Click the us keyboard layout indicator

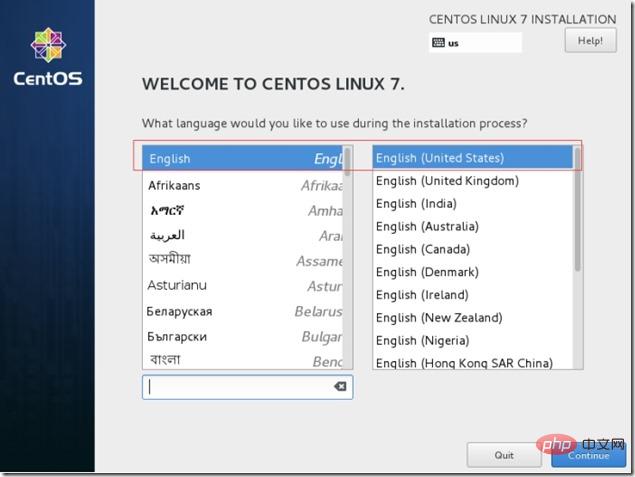click(475, 43)
